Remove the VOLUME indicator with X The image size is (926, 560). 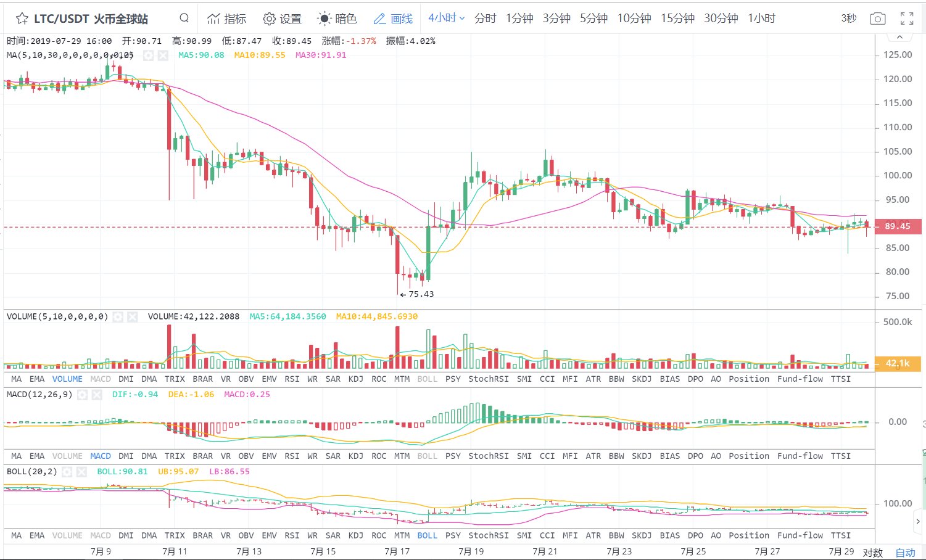click(x=132, y=317)
